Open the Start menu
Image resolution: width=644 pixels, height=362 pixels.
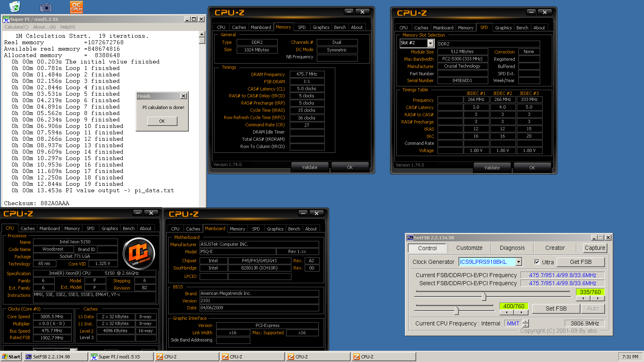tap(11, 357)
